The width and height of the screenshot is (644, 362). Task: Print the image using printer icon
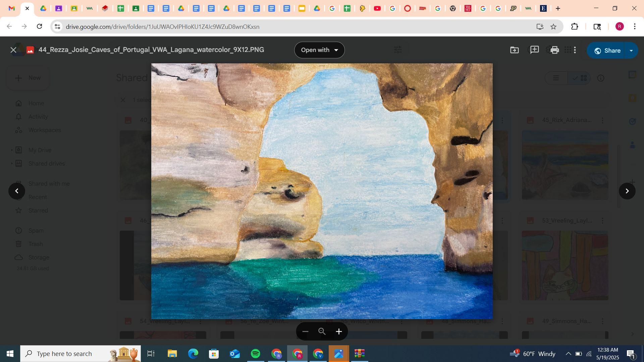(554, 50)
